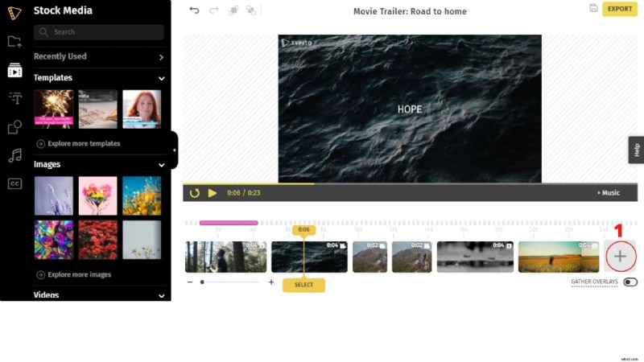Collapse the Videos section chevron

coord(162,296)
